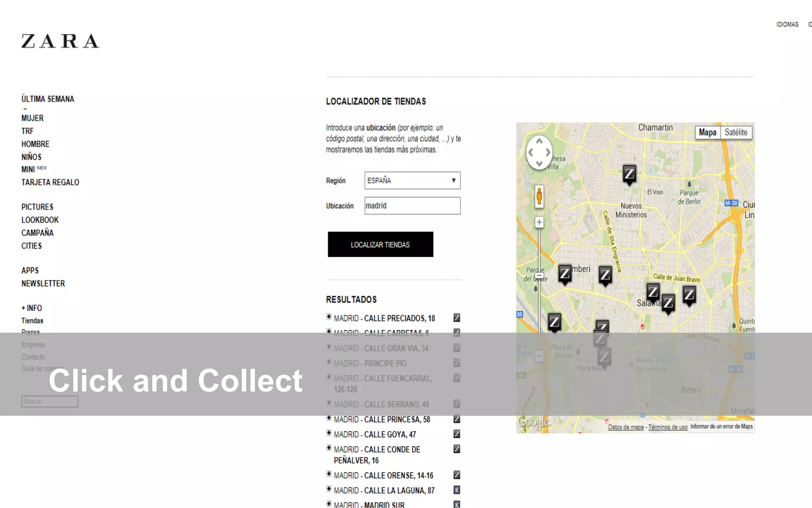This screenshot has width=812, height=508.
Task: Click the map zoom in plus button
Action: tap(539, 222)
